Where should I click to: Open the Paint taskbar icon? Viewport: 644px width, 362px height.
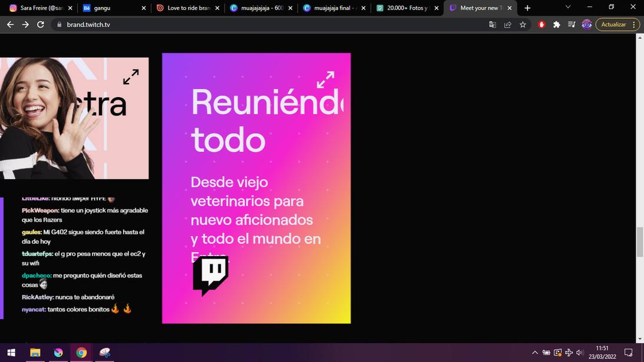[x=105, y=353]
